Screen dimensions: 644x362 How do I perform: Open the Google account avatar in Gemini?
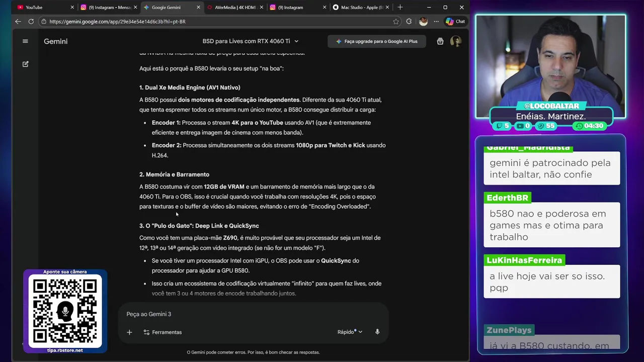[456, 41]
